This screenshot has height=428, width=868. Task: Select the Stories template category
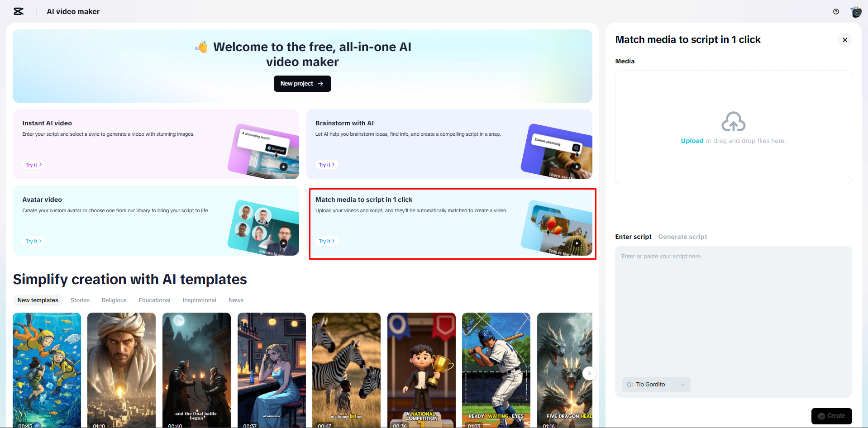point(80,300)
